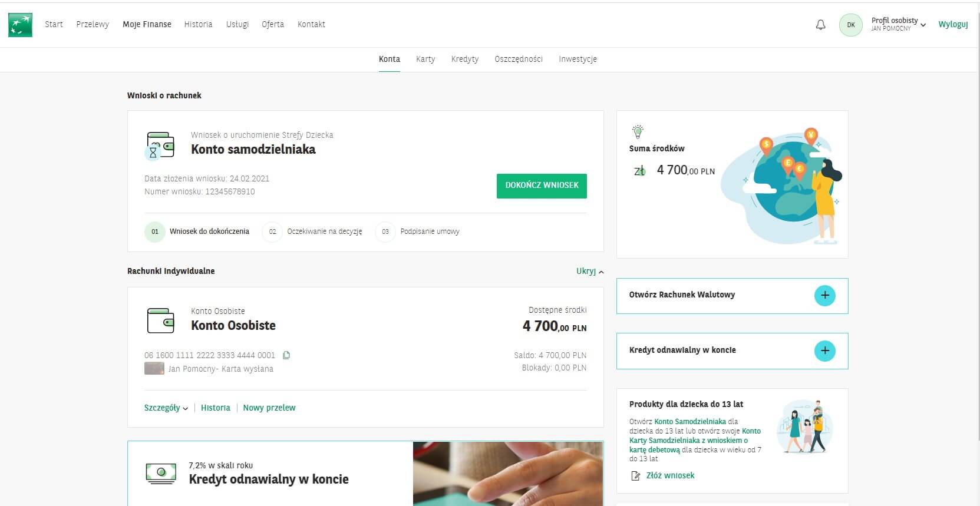Screen dimensions: 980x506
Task: Open the Oferta menu
Action: point(273,24)
